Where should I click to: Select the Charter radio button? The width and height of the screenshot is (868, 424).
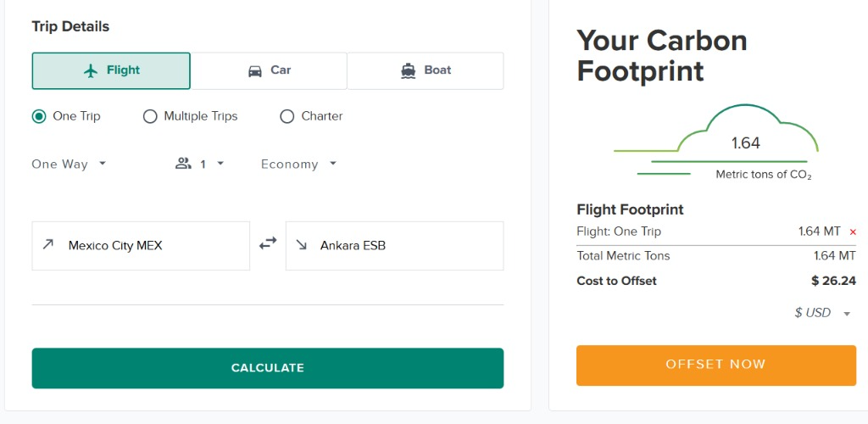(x=287, y=116)
